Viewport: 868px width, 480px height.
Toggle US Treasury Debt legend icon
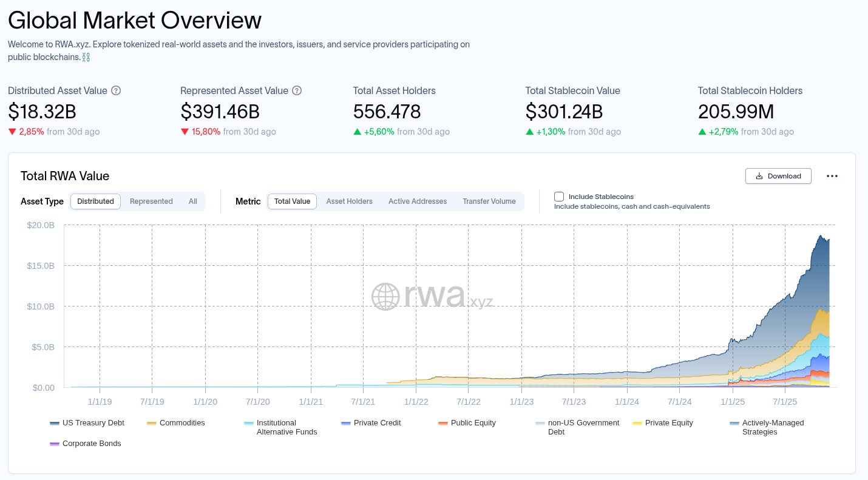click(55, 423)
